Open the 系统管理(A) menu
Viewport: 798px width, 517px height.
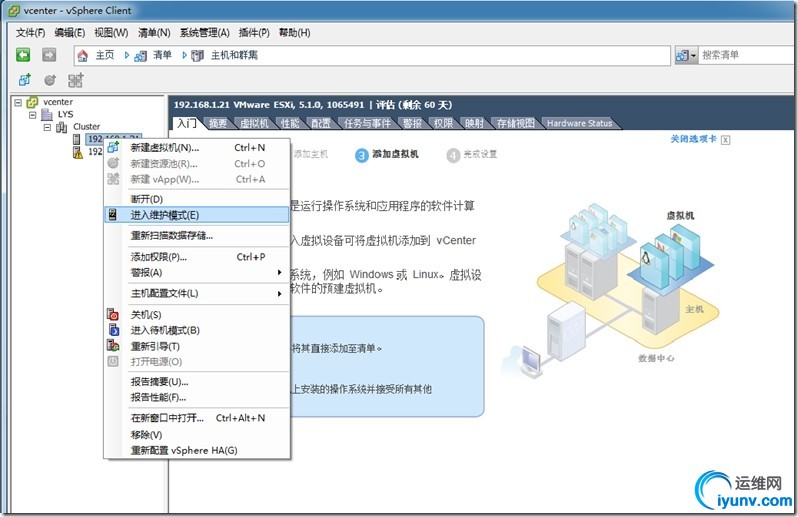205,33
